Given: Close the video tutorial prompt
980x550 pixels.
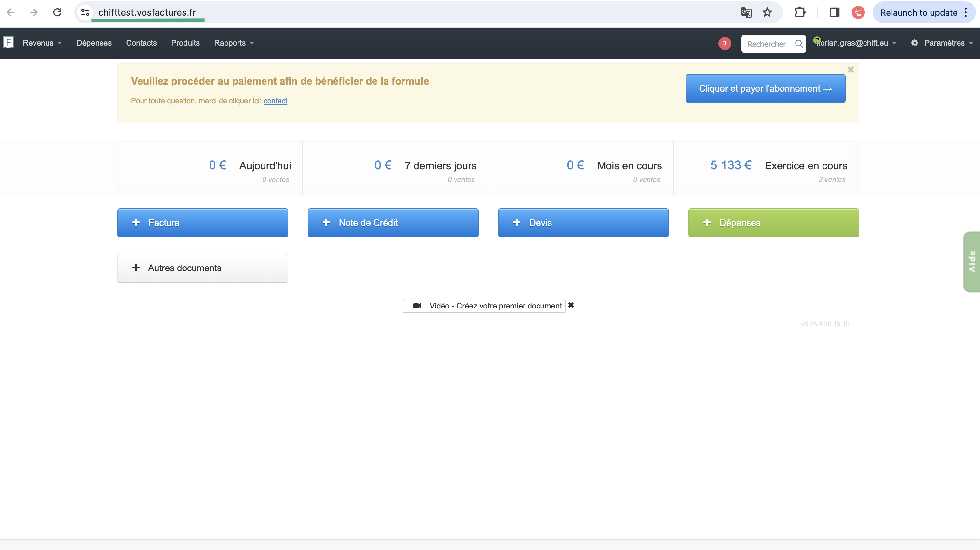Looking at the screenshot, I should (571, 305).
